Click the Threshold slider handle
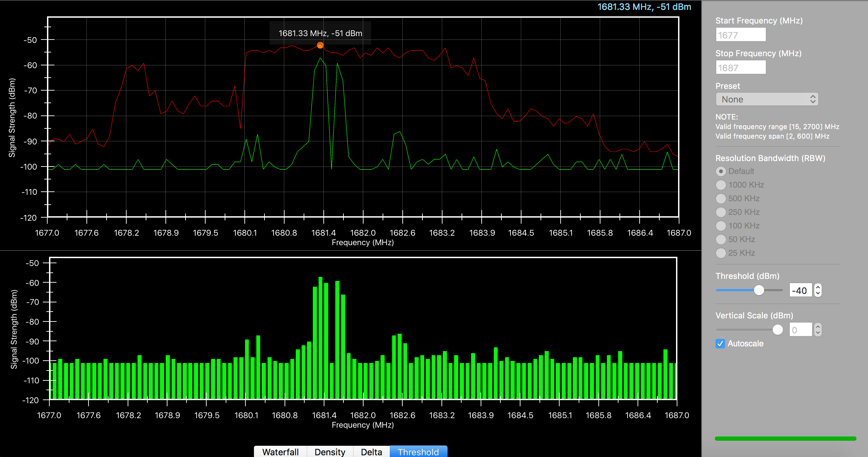This screenshot has width=868, height=457. [759, 290]
